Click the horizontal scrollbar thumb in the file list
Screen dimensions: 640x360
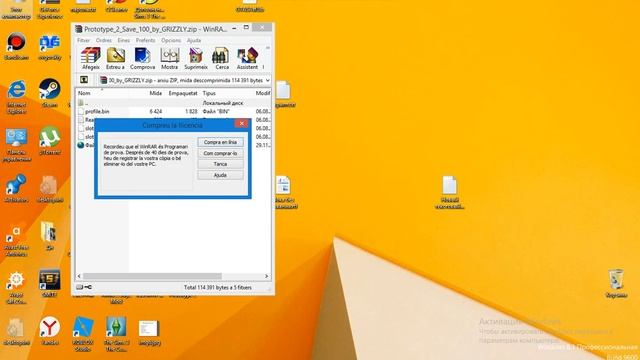[x=152, y=276]
